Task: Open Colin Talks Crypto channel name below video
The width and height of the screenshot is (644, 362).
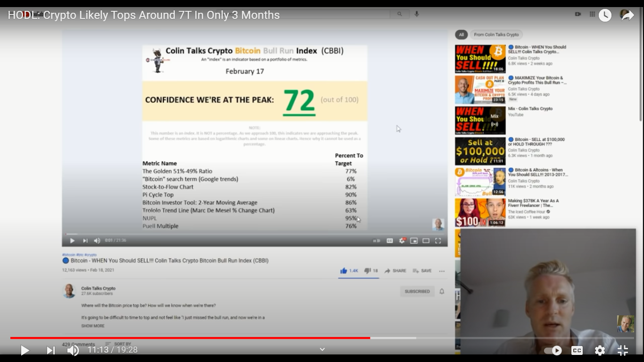Action: point(98,288)
